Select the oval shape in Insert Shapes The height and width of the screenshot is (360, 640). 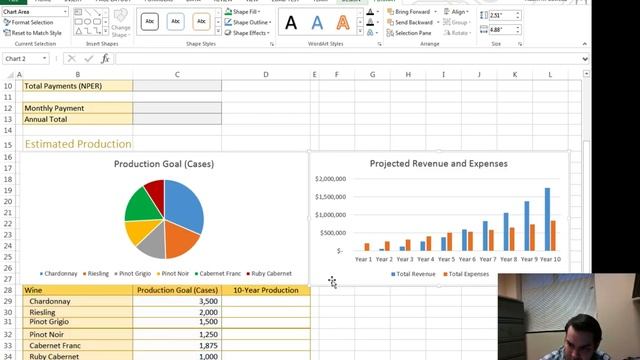pos(87,22)
